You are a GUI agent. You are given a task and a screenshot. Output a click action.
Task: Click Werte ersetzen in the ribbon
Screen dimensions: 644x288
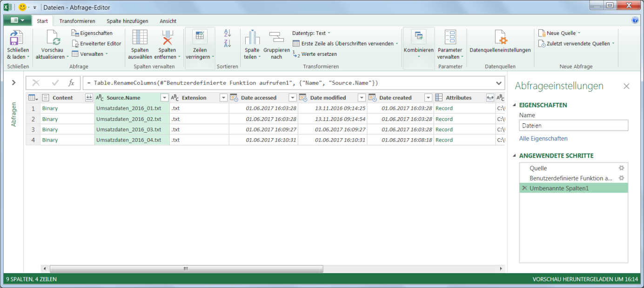[x=315, y=54]
